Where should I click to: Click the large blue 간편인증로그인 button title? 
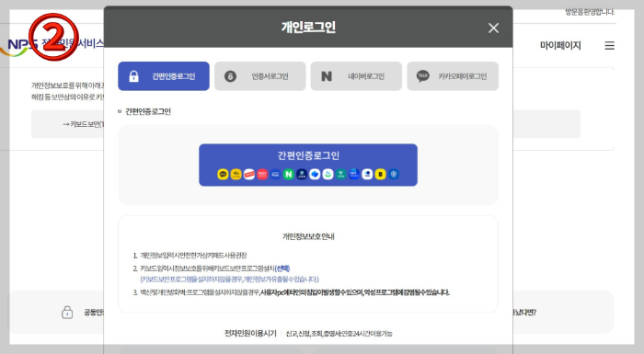[x=308, y=155]
